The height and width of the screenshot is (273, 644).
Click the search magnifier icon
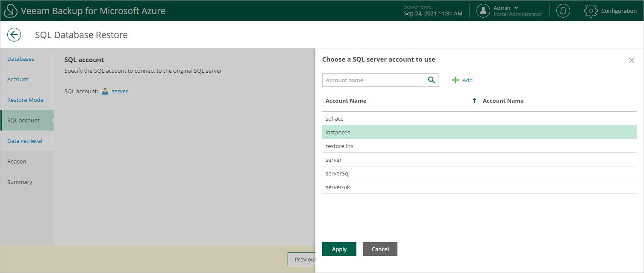(431, 80)
